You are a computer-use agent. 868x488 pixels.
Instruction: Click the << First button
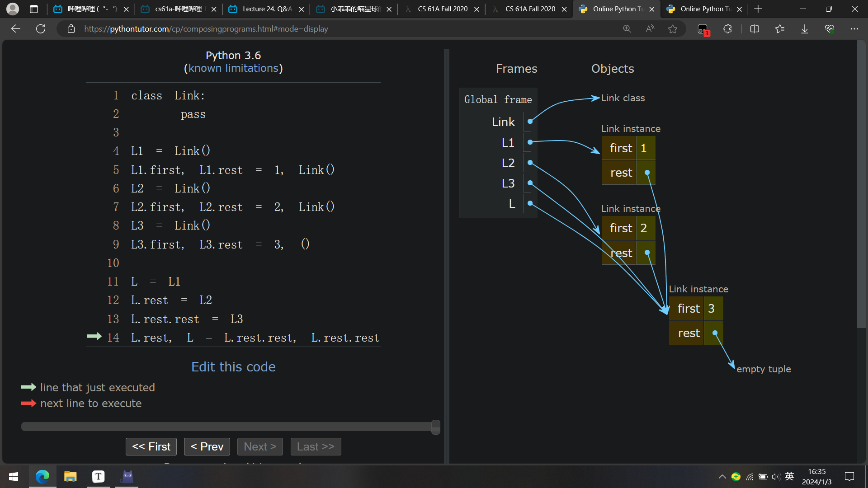coord(151,446)
